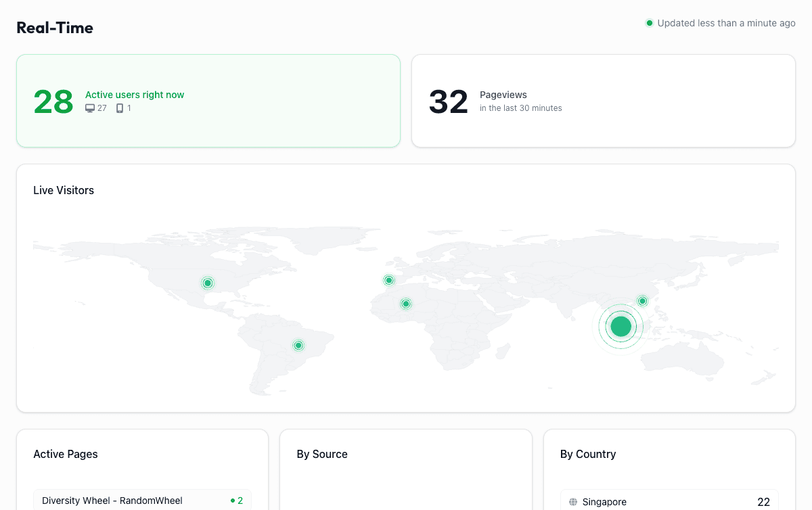Click the Real-Time heading
This screenshot has width=812, height=510.
click(x=54, y=28)
